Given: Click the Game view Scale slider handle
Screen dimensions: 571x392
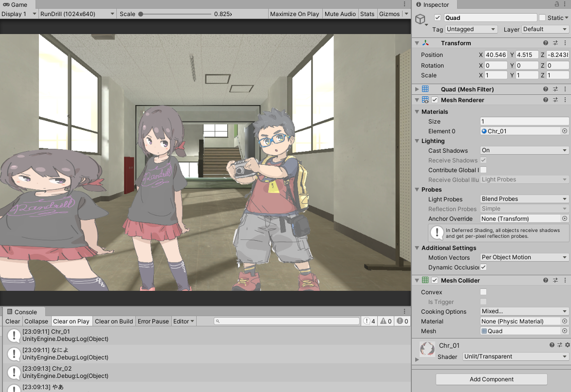Looking at the screenshot, I should pyautogui.click(x=141, y=14).
